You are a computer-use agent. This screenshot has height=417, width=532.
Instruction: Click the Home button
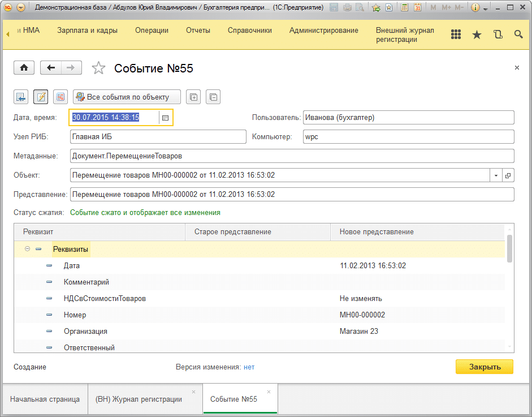[x=24, y=68]
